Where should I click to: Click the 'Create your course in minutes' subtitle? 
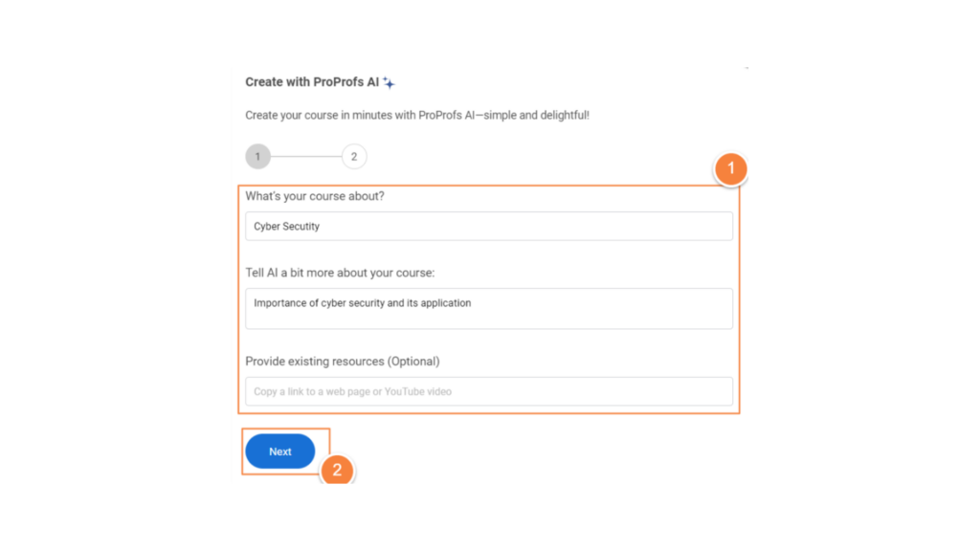tap(417, 115)
